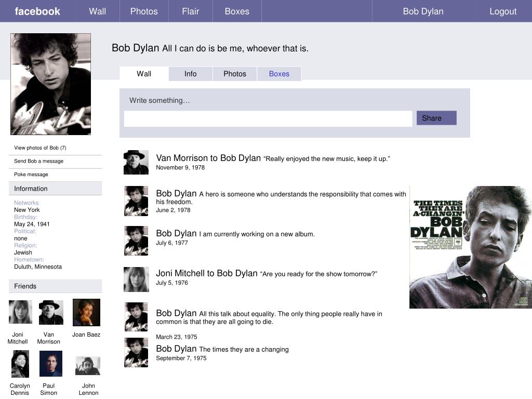Open Boxes in the top navigation bar
The image size is (532, 399).
click(x=237, y=11)
